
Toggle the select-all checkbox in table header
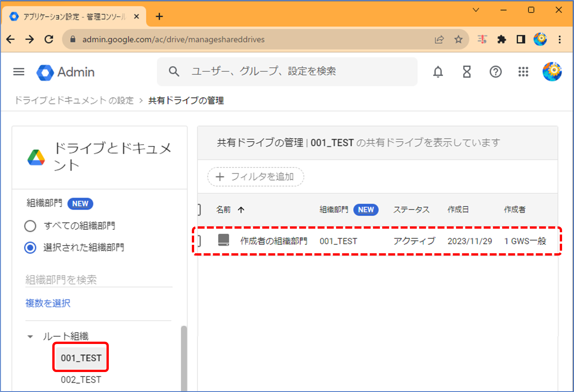(199, 209)
